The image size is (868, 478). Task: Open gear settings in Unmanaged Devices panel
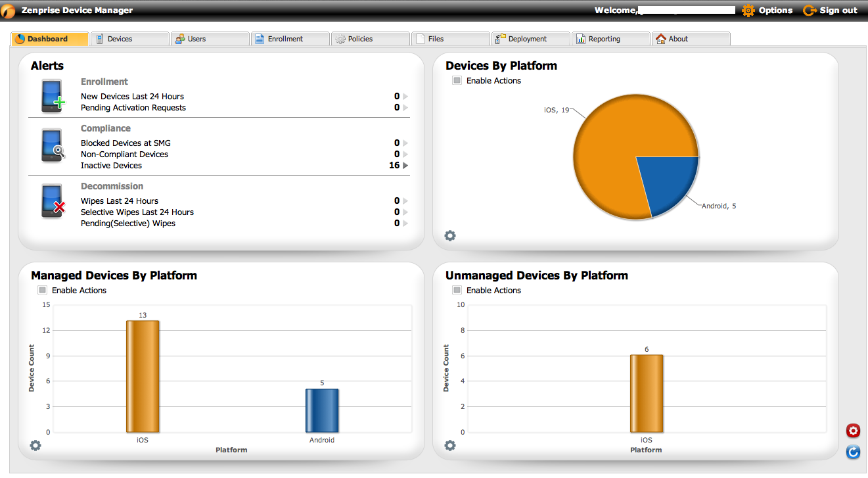[450, 445]
